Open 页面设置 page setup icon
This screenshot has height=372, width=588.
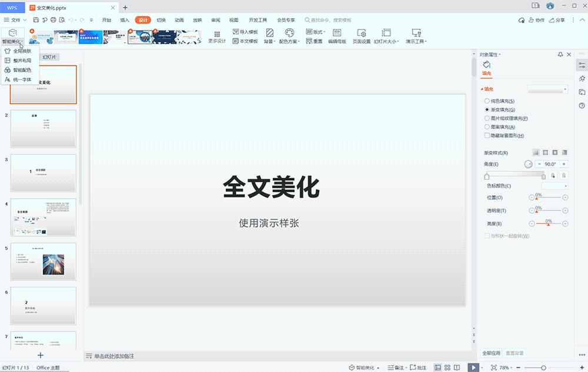click(362, 32)
